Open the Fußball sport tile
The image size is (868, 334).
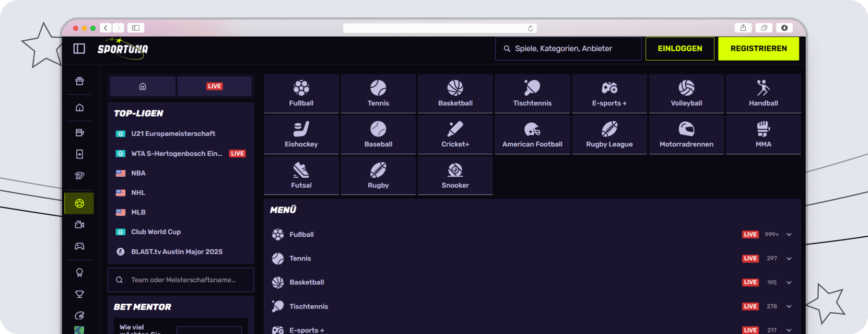tap(301, 94)
